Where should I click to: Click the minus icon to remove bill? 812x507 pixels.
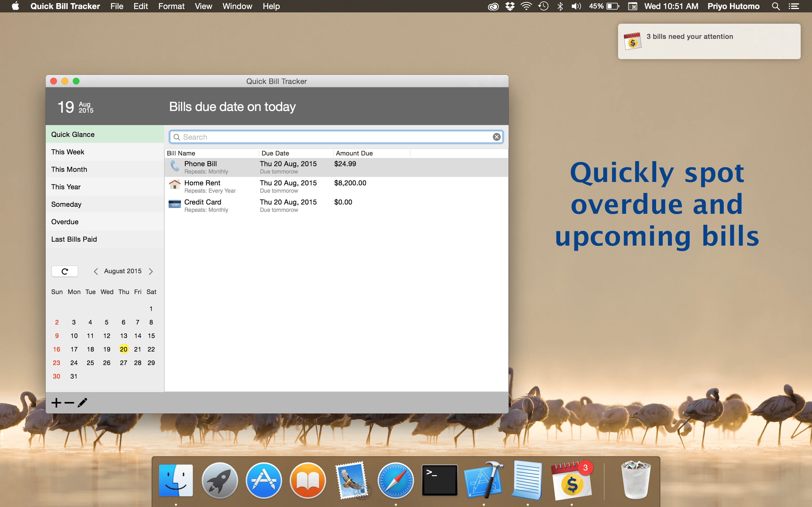(69, 403)
